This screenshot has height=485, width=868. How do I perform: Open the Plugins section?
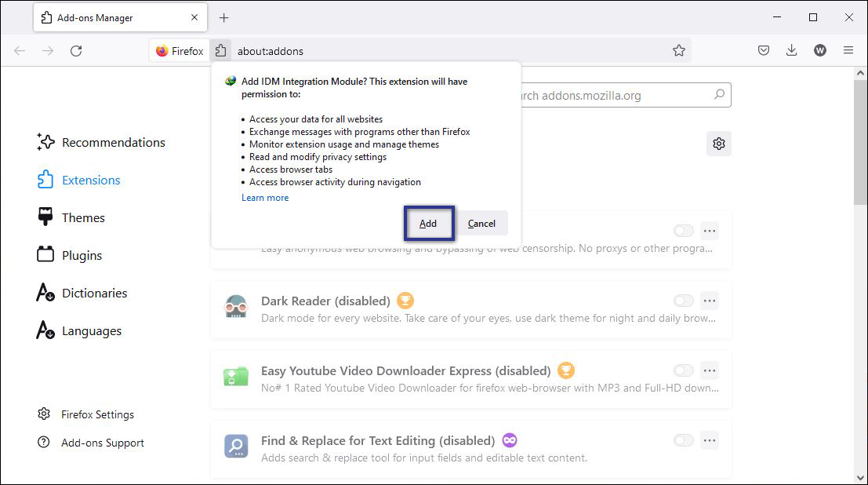[82, 255]
